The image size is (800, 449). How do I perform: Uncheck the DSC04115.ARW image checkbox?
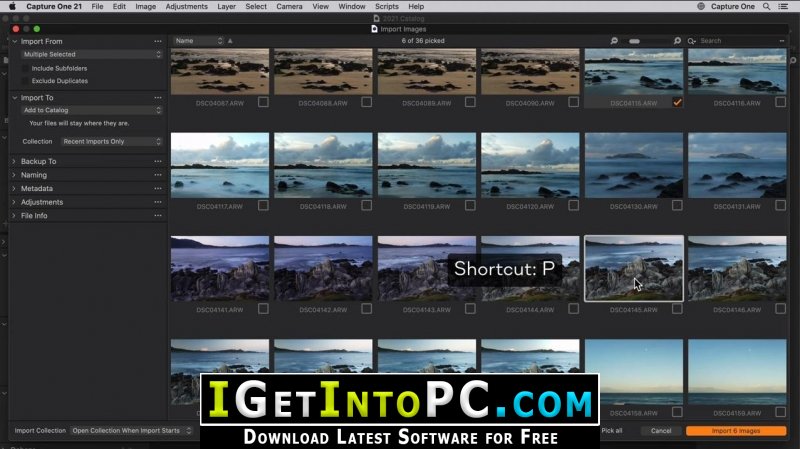678,102
